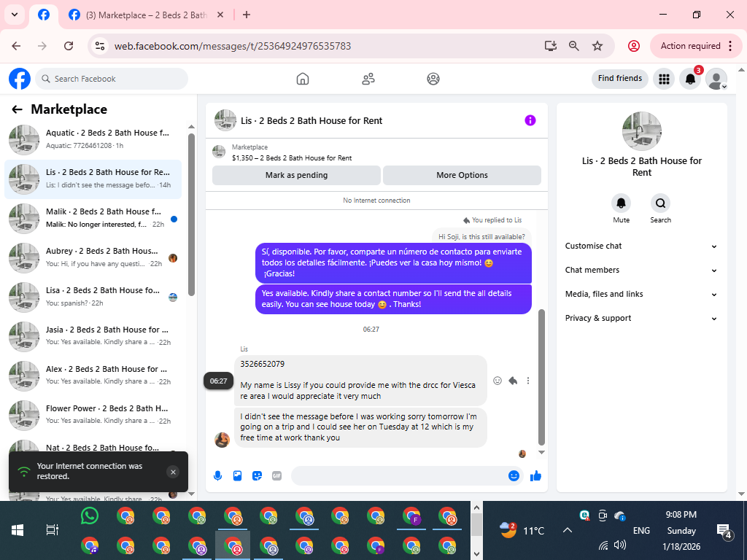Viewport: 747px width, 560px height.
Task: Reply to Lissy's phone number message
Action: click(x=513, y=381)
